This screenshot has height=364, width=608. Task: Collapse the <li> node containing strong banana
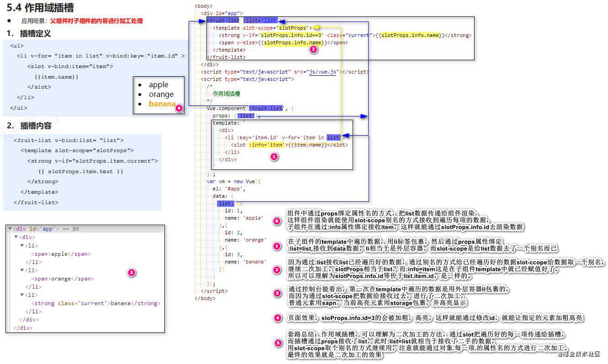click(x=22, y=295)
